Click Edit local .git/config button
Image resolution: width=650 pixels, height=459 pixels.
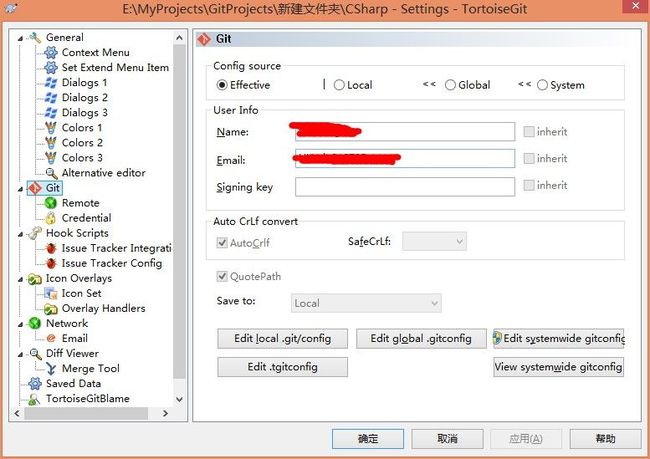[x=282, y=339]
